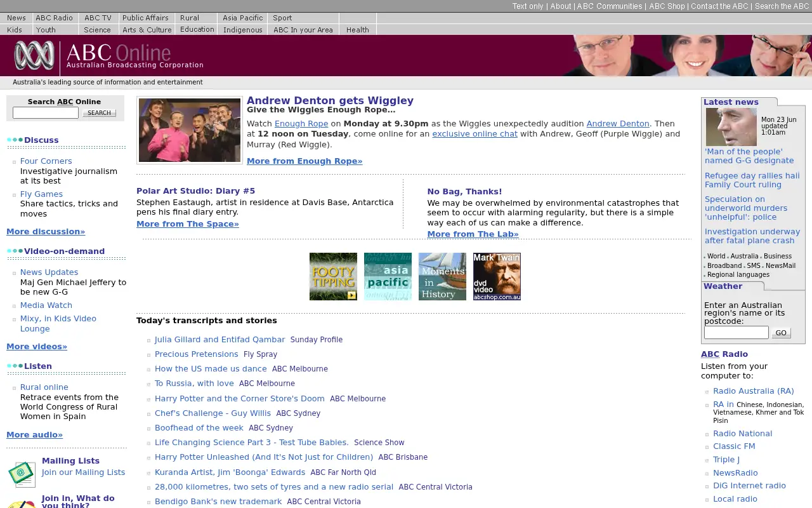Viewport: 812px width, 508px height.
Task: Open the Enough Rope link
Action: coord(301,124)
